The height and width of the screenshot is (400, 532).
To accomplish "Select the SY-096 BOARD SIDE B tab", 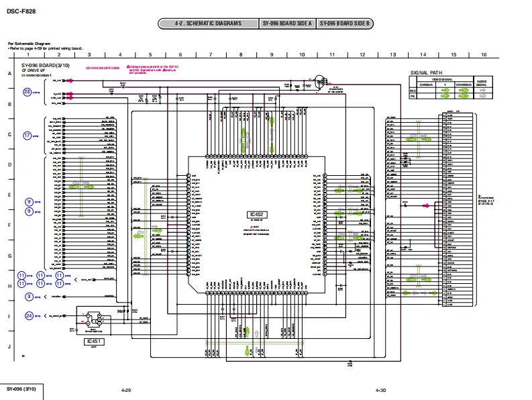I will (344, 23).
